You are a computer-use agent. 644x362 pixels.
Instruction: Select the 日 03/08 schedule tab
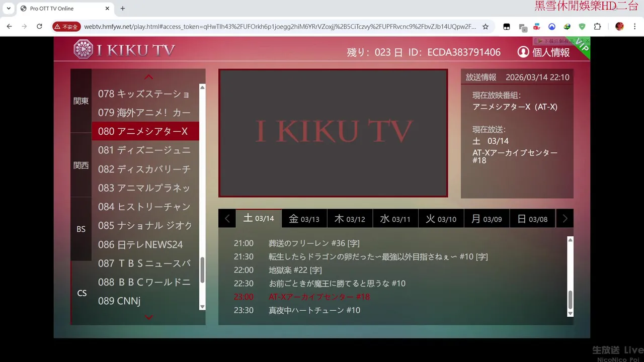pos(532,219)
